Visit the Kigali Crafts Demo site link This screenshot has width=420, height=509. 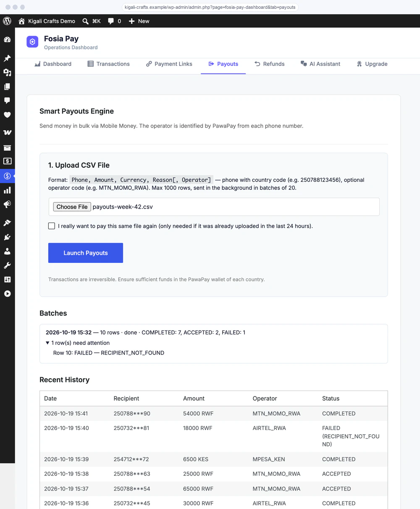click(x=47, y=21)
